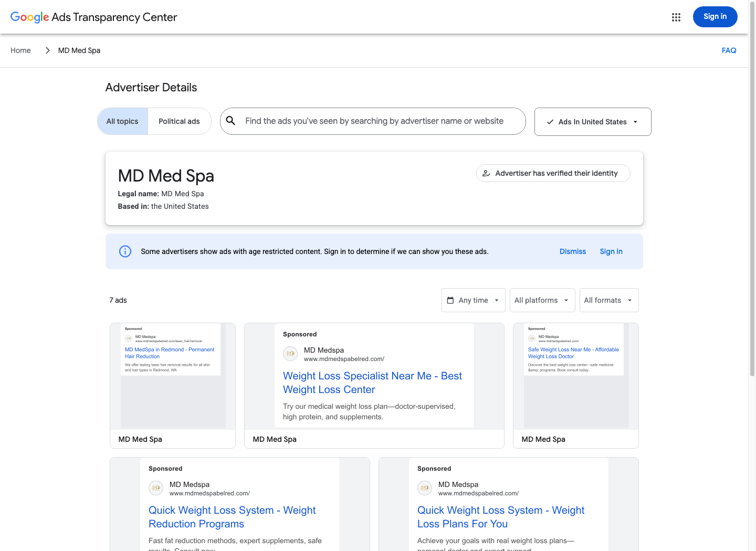
Task: Click MD logo in Weight Loss Plans ad
Action: point(425,488)
